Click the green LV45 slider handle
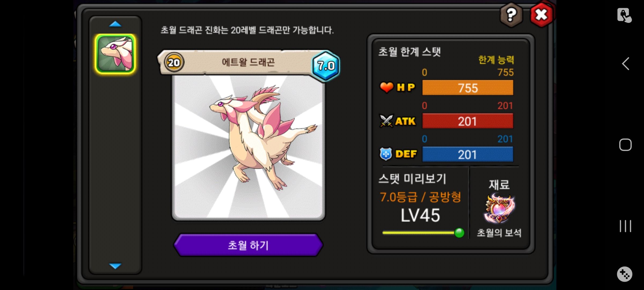The height and width of the screenshot is (290, 644). click(459, 233)
